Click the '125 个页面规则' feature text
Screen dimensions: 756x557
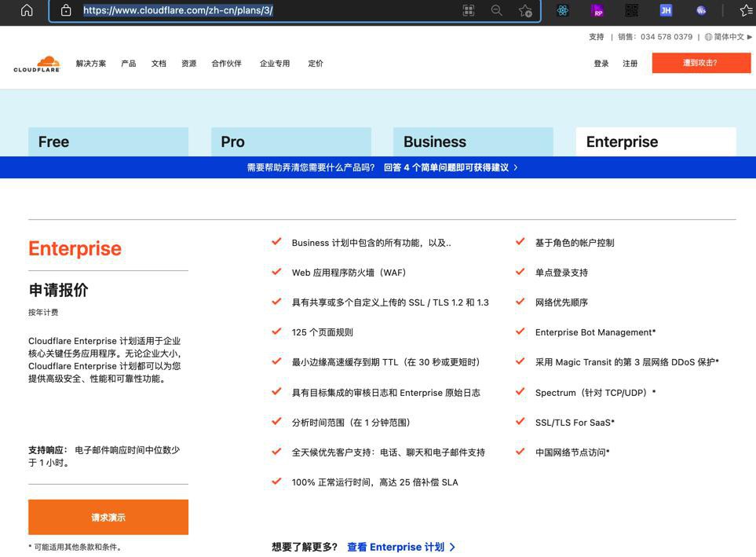(x=322, y=332)
